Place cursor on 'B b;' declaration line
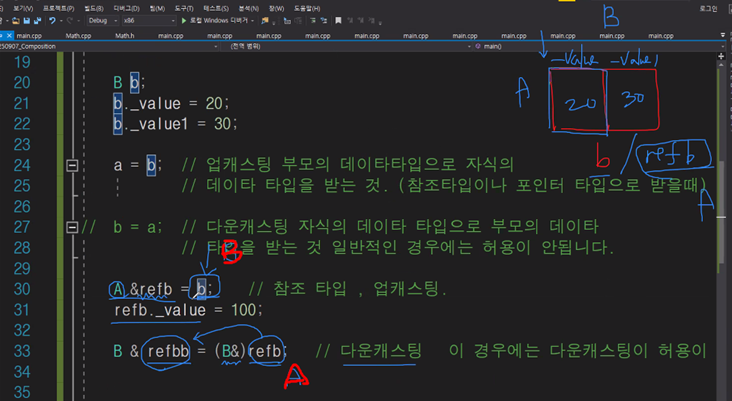The height and width of the screenshot is (401, 732). tap(129, 83)
